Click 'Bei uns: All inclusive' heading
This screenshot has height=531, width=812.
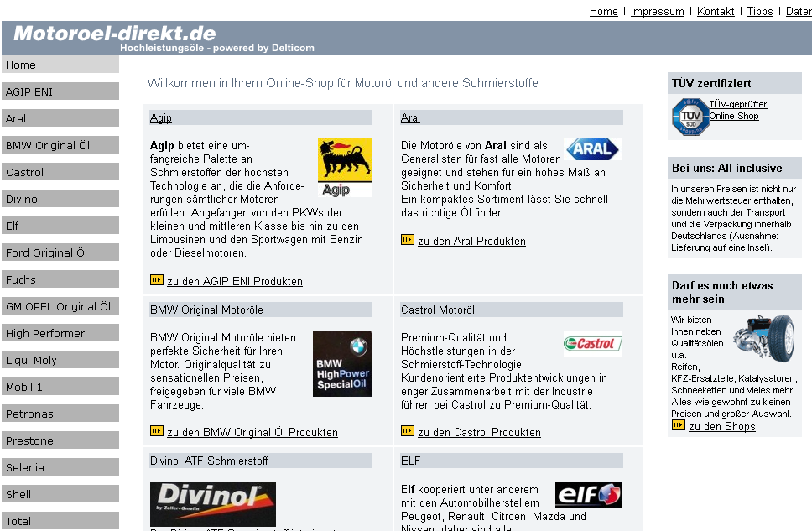coord(727,168)
